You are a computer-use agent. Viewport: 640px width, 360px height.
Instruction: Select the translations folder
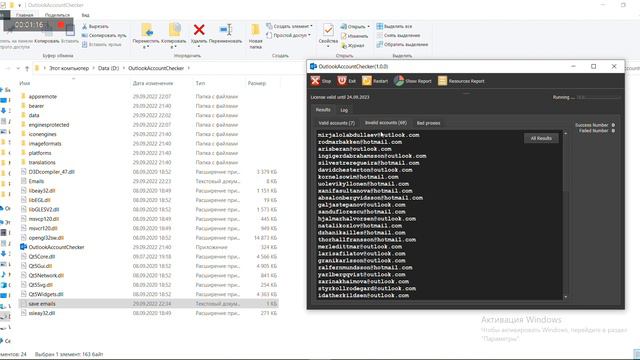pos(42,162)
